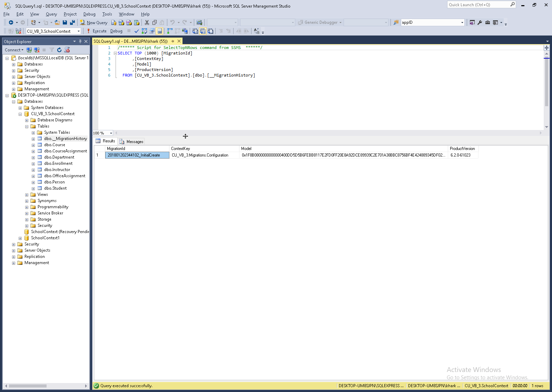The image size is (552, 392).
Task: Open the File menu
Action: click(x=7, y=14)
